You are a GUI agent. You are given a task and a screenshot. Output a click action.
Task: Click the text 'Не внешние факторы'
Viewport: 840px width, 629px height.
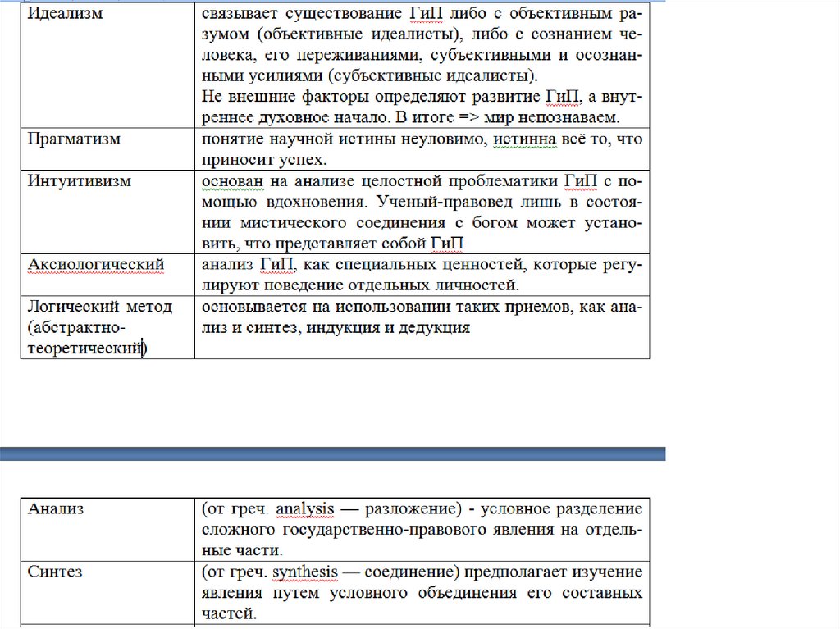tap(285, 97)
